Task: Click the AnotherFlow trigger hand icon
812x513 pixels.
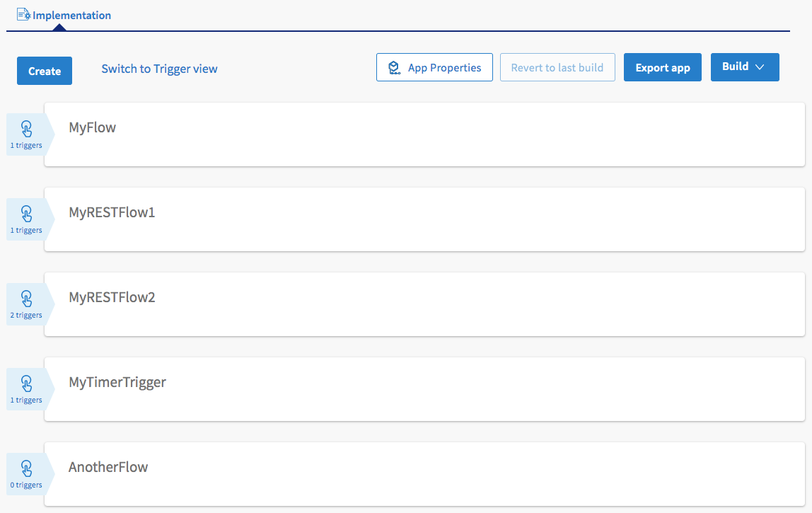Action: click(x=26, y=468)
